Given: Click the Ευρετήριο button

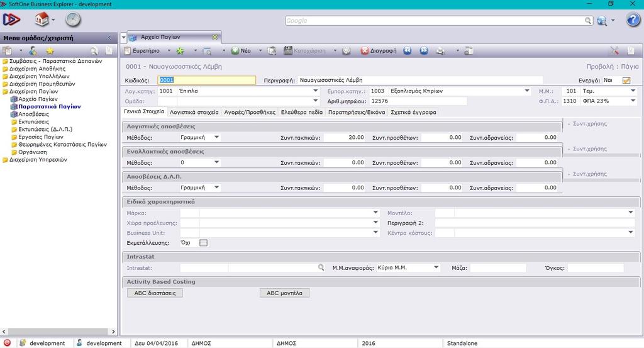Looking at the screenshot, I should [x=142, y=51].
